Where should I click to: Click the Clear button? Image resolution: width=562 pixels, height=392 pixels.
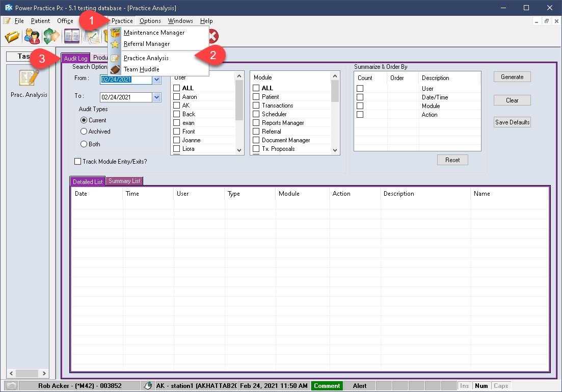512,100
